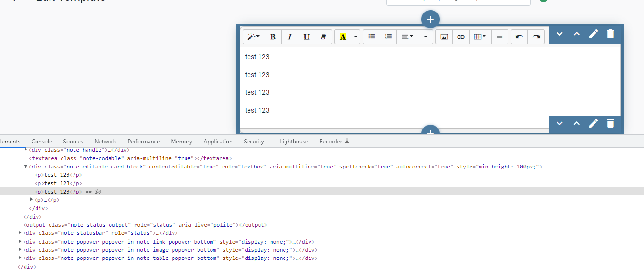Toggle bold formatting
Screen dimensions: 644x271
[x=273, y=37]
